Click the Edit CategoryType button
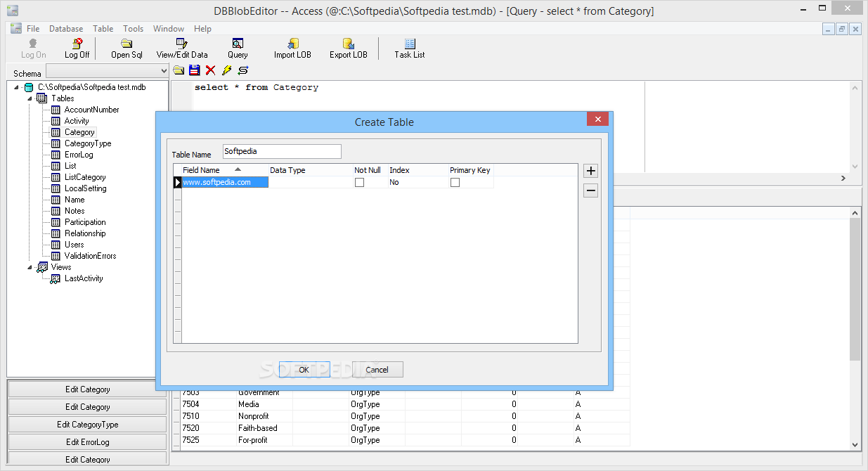Viewport: 868px width, 471px height. [88, 425]
